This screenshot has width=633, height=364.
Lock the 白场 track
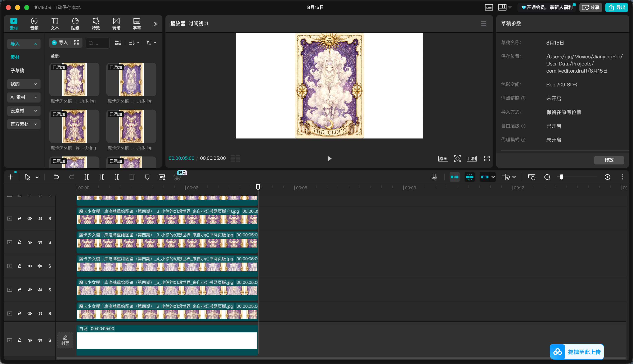[x=19, y=340]
